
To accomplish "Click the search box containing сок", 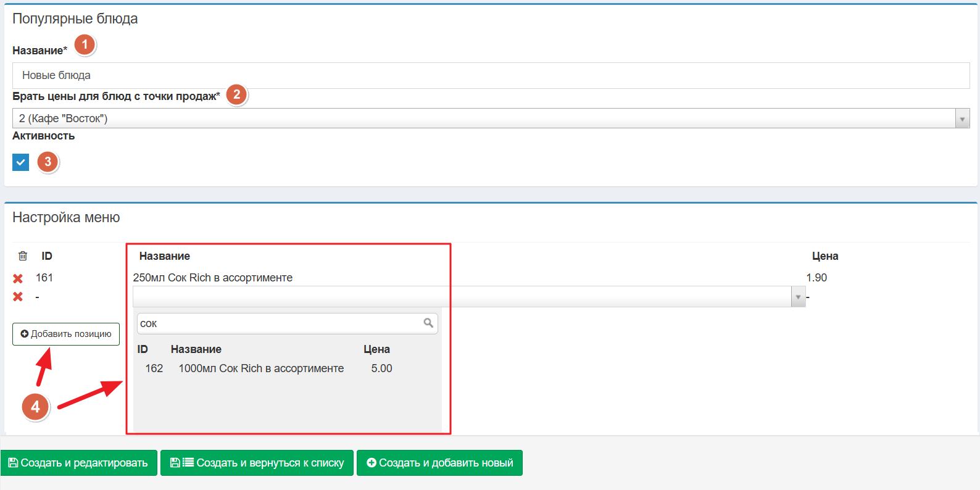I will (287, 323).
